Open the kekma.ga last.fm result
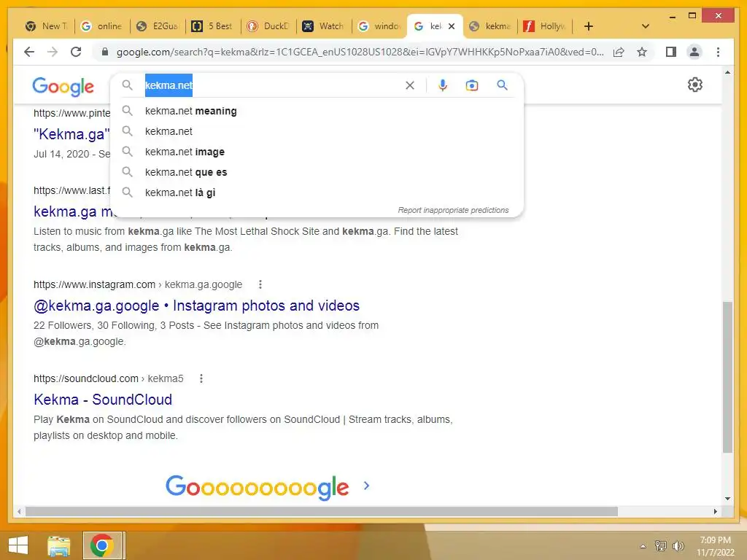 [x=71, y=211]
